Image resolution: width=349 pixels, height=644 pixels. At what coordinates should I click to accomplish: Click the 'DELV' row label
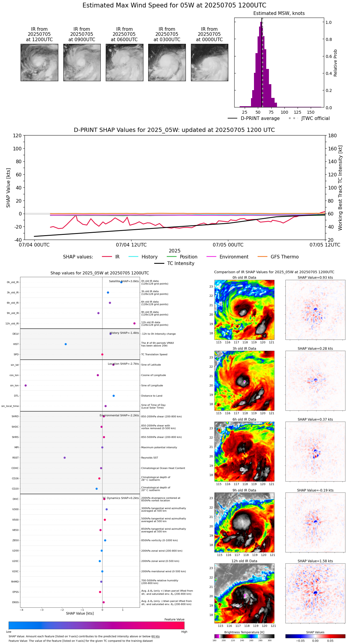tap(16, 334)
